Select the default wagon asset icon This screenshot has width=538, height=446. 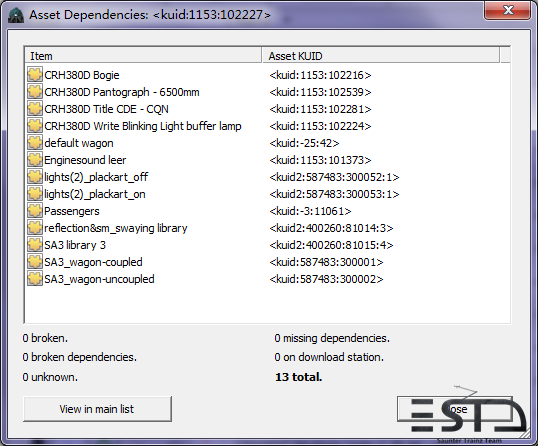[x=35, y=143]
